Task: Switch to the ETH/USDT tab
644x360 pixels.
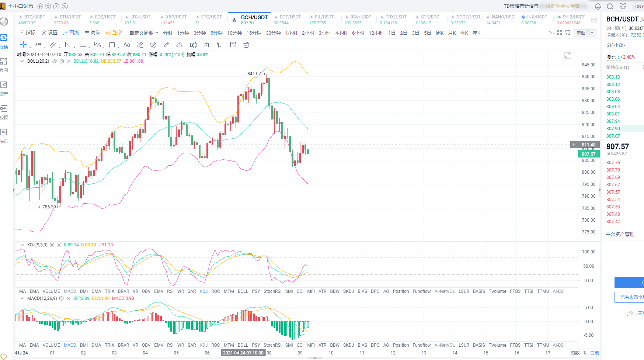Action: 68,20
